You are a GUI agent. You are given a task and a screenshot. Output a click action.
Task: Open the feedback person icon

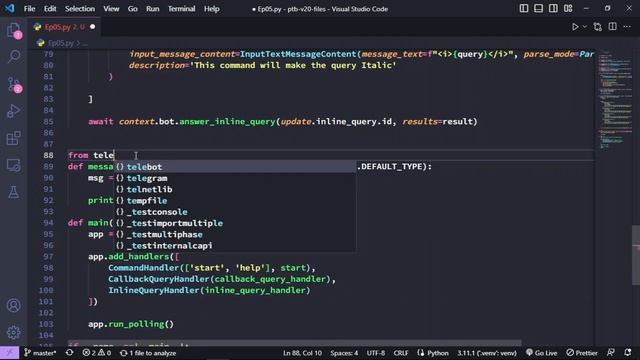pos(611,353)
